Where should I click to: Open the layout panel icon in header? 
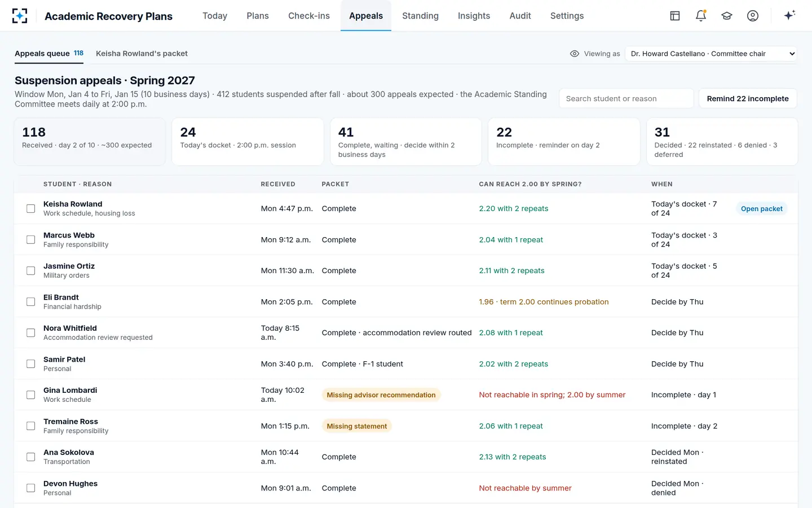pyautogui.click(x=675, y=16)
